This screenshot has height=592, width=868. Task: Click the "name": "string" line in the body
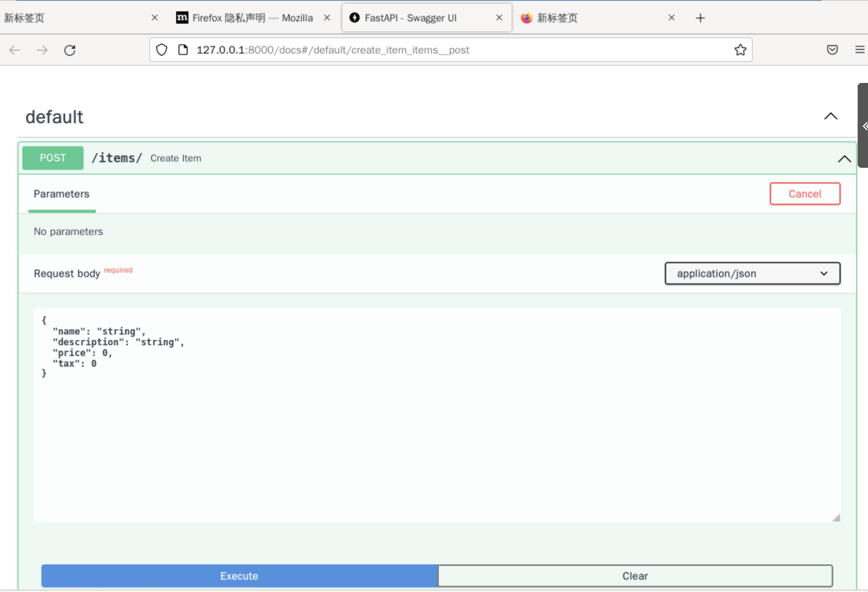(x=99, y=331)
